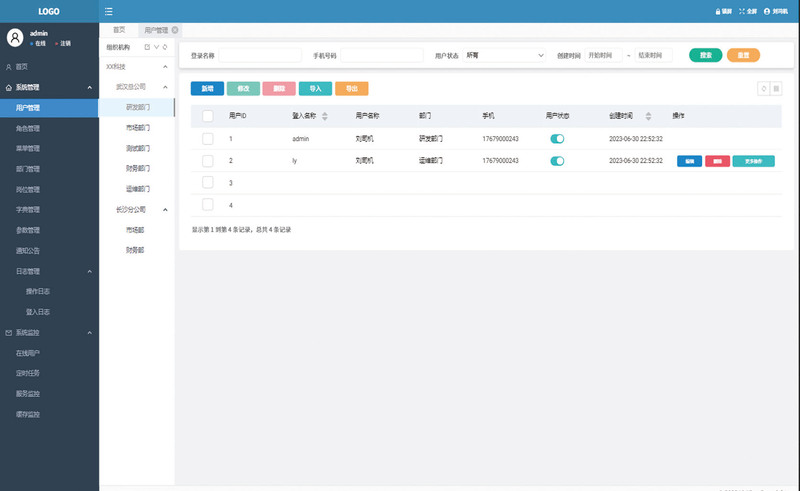Tick the select-all checkbox in table header
Screen dimensions: 800x491
pos(208,116)
